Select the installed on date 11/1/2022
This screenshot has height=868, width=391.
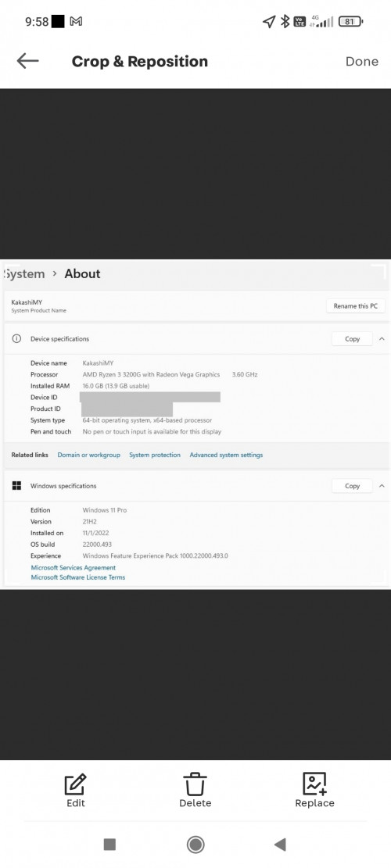pos(95,533)
